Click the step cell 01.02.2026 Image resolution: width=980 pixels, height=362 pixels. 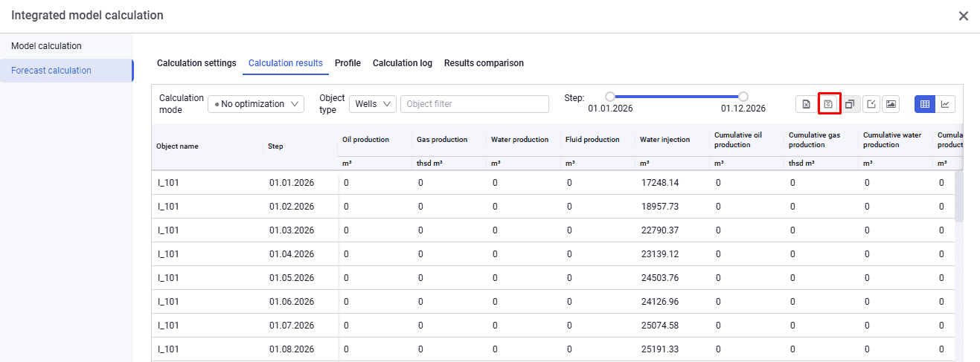pyautogui.click(x=292, y=207)
